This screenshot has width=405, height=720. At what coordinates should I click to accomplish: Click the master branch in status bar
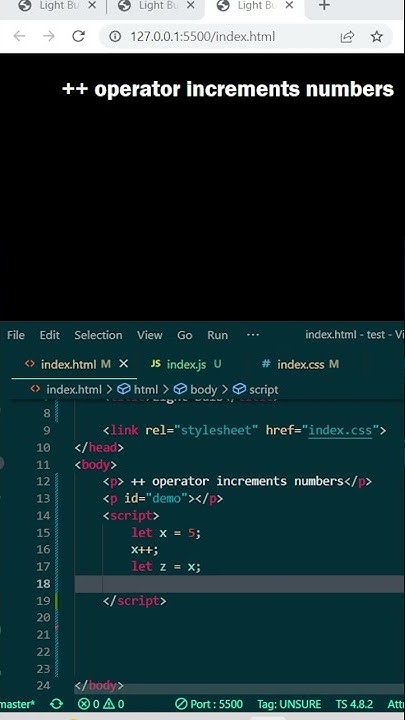click(x=17, y=704)
